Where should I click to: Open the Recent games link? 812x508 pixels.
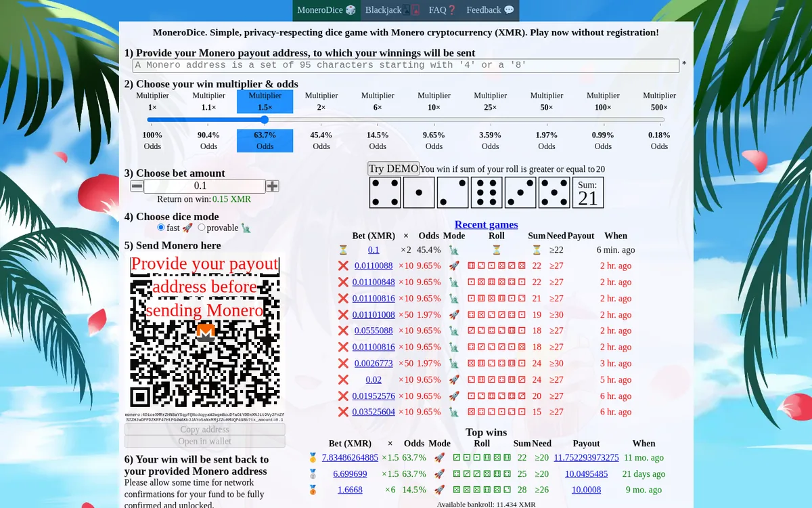[x=487, y=224]
